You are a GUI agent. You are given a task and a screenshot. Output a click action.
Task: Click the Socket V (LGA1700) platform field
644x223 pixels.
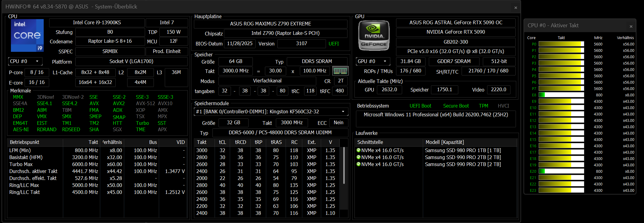[x=131, y=62]
